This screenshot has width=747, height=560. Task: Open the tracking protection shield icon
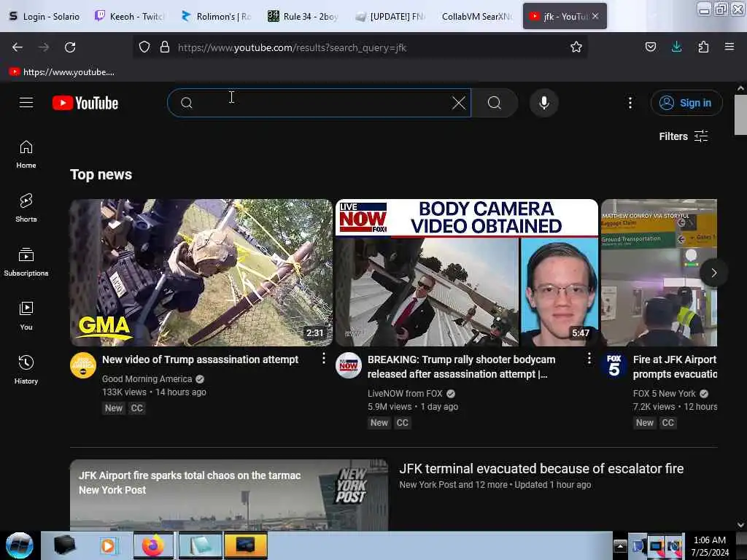click(144, 47)
